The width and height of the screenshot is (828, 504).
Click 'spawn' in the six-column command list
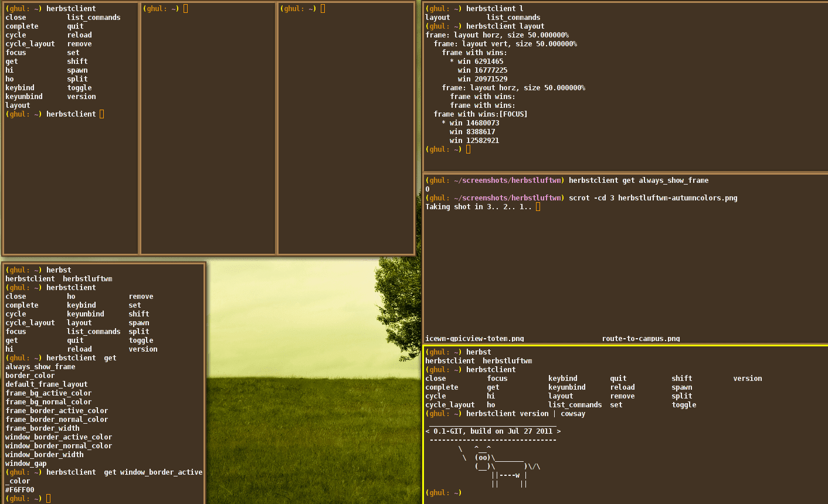point(682,387)
